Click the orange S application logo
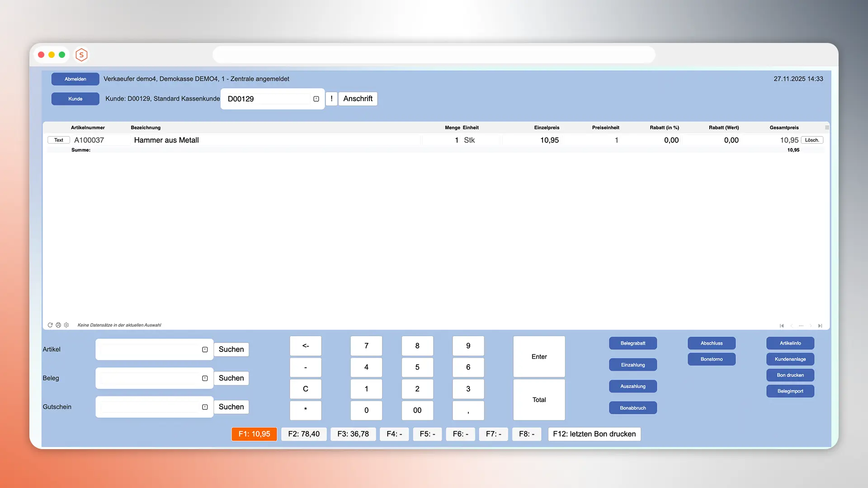The image size is (868, 488). click(x=81, y=55)
